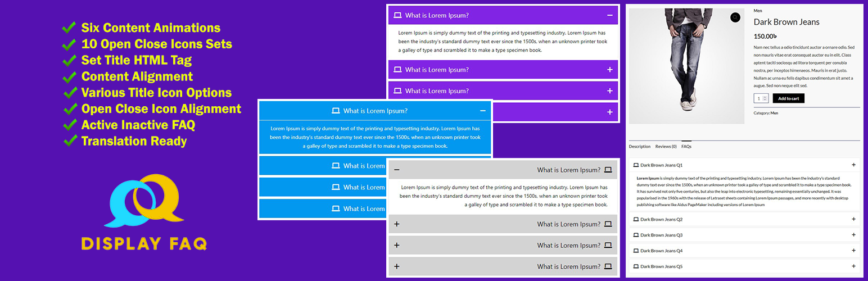Collapse the gray FAQ using minus icon
This screenshot has width=868, height=281.
coord(397,170)
